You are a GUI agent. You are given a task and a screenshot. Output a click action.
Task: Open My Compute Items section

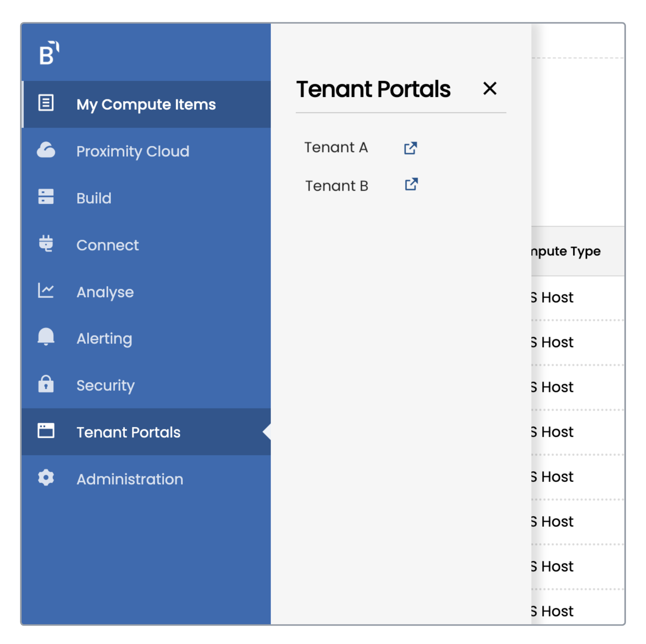click(146, 105)
